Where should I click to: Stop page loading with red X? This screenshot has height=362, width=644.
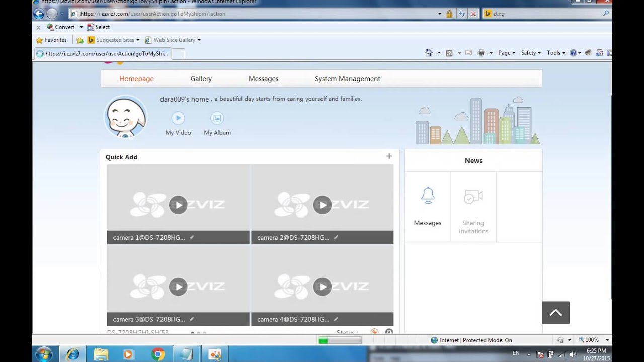click(x=473, y=14)
